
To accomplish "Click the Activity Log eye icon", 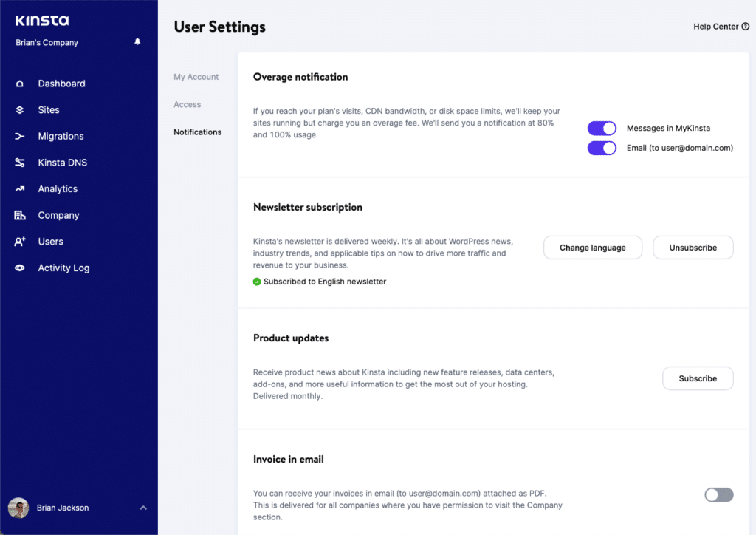I will click(x=19, y=267).
